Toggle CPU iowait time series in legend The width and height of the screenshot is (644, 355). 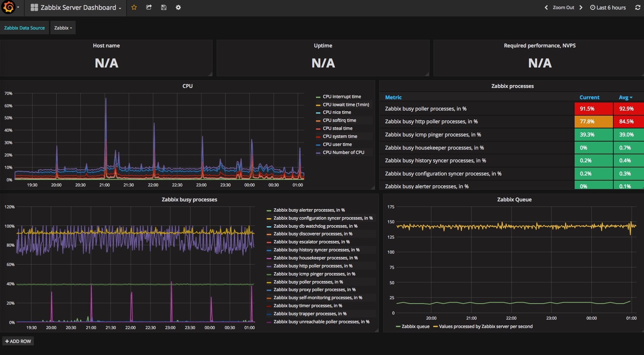(x=346, y=105)
